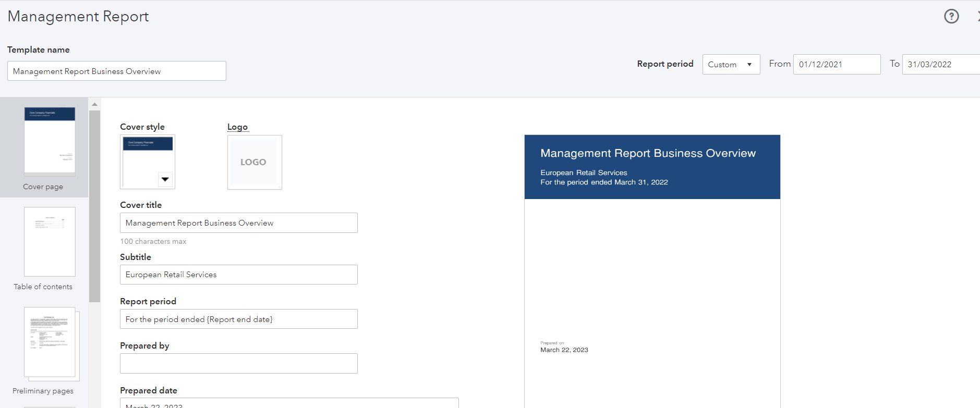This screenshot has width=980, height=408.
Task: Click the Prepared date field
Action: [289, 404]
